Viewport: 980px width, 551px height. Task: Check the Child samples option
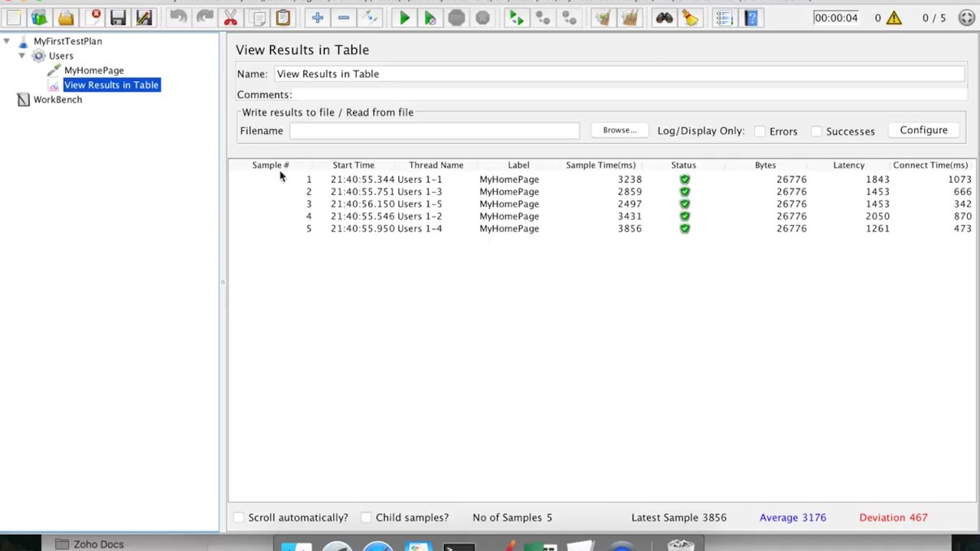366,518
